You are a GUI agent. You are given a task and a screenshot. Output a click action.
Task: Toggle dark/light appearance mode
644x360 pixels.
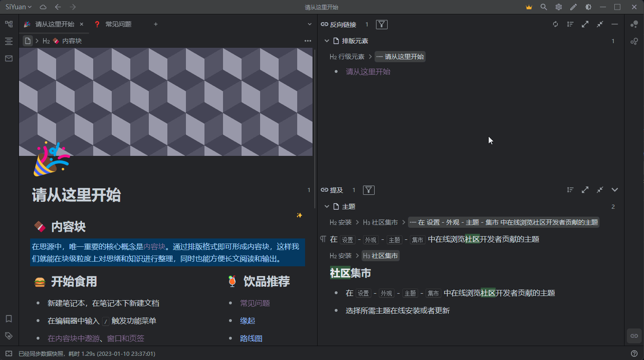[588, 7]
